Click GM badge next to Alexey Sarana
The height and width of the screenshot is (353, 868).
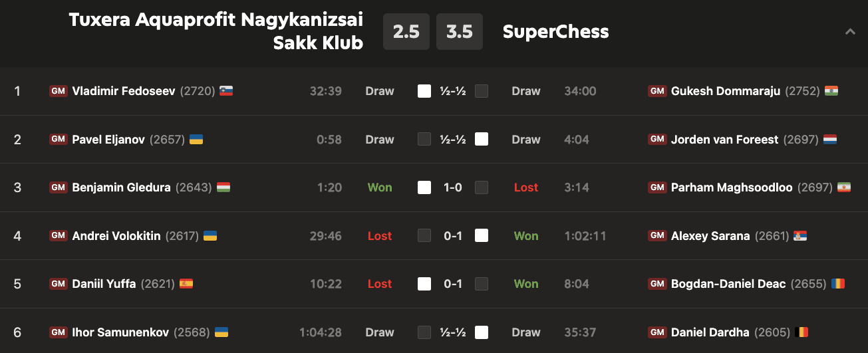pyautogui.click(x=657, y=236)
